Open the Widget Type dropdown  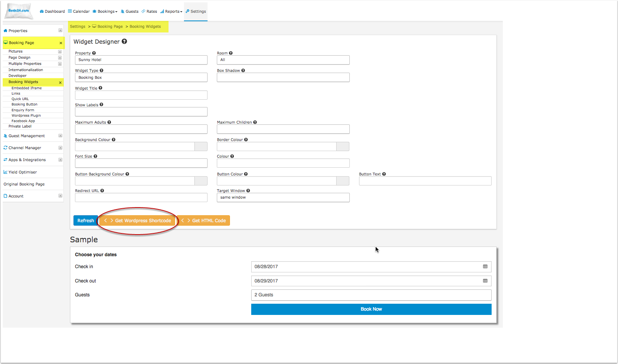click(141, 78)
